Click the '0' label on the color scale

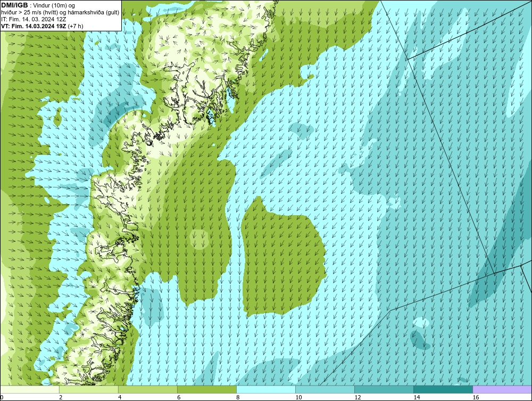tap(2, 397)
